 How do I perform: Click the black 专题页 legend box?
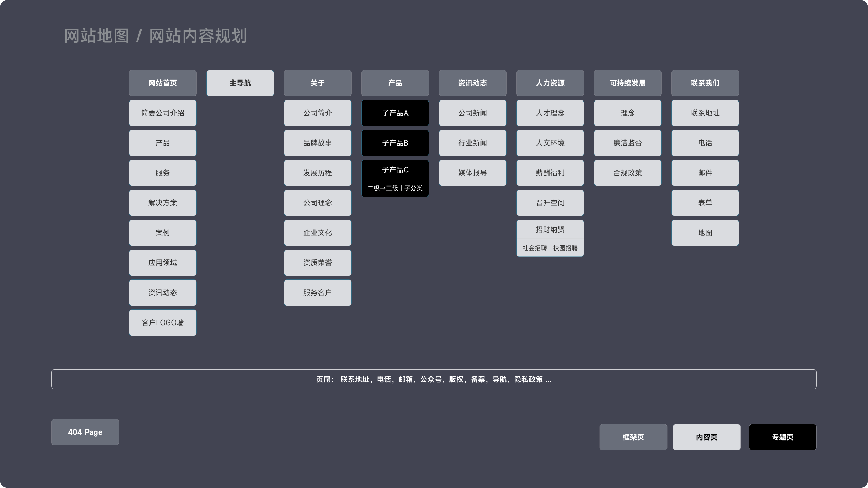click(782, 437)
